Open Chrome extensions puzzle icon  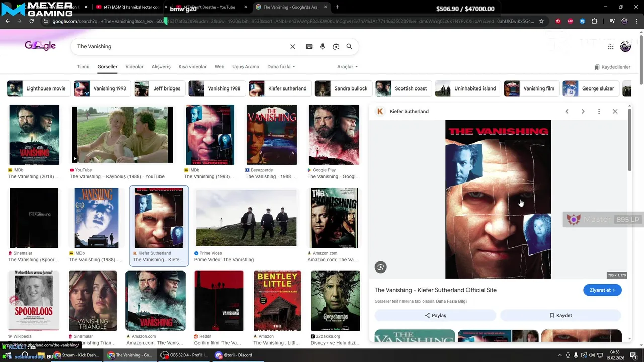point(595,21)
